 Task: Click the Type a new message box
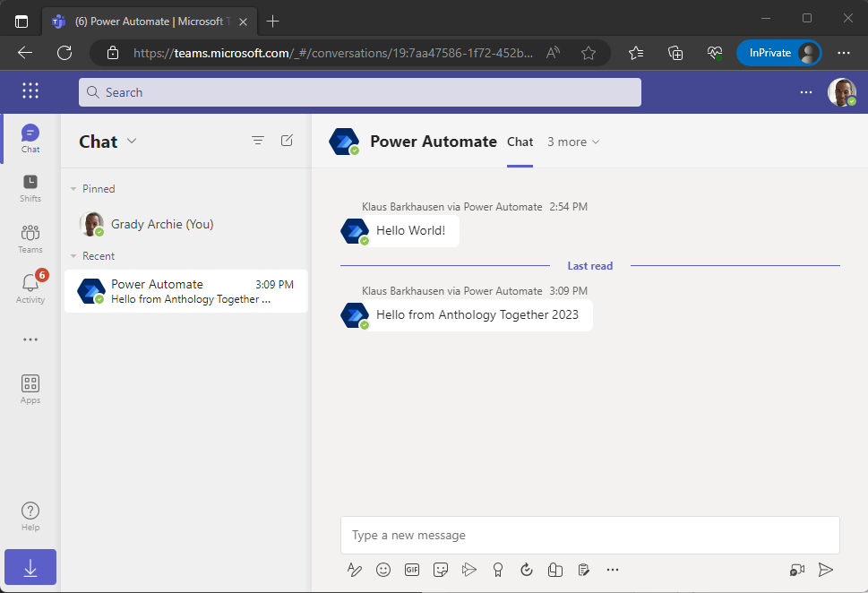pos(590,536)
